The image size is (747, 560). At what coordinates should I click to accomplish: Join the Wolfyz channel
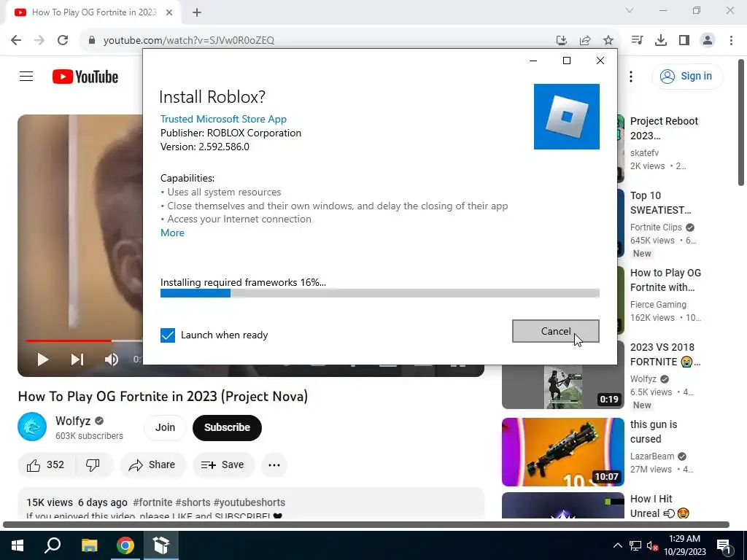click(165, 427)
